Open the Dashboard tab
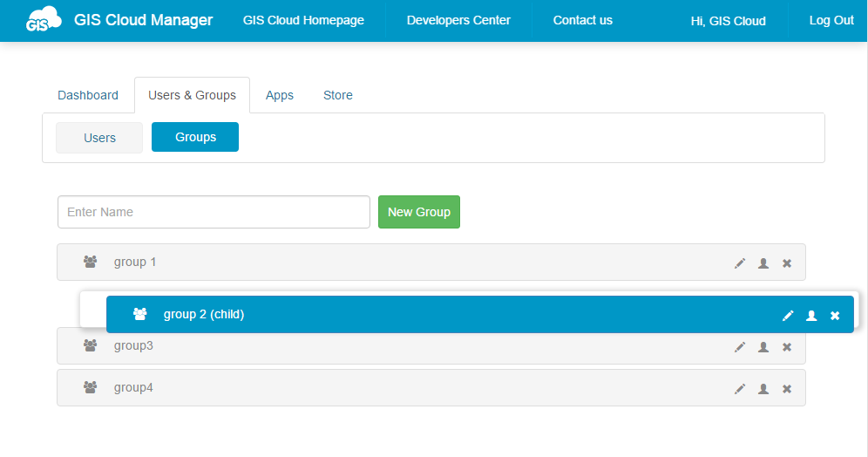Viewport: 868px width, 457px height. (x=88, y=95)
